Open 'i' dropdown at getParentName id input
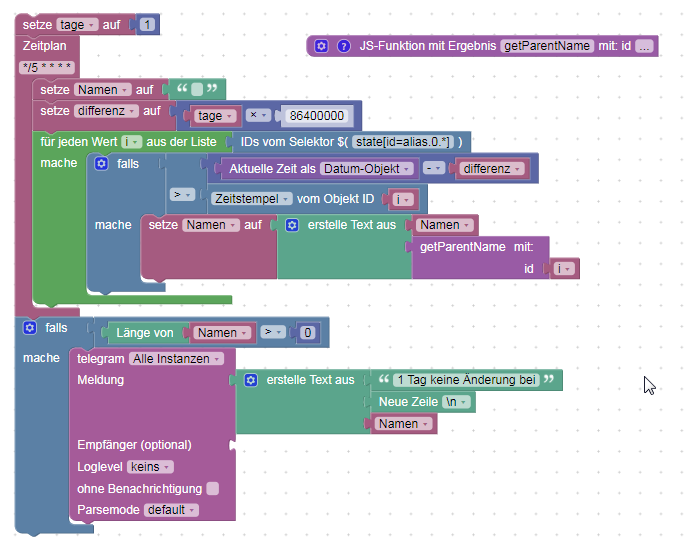This screenshot has height=537, width=695. tap(564, 269)
